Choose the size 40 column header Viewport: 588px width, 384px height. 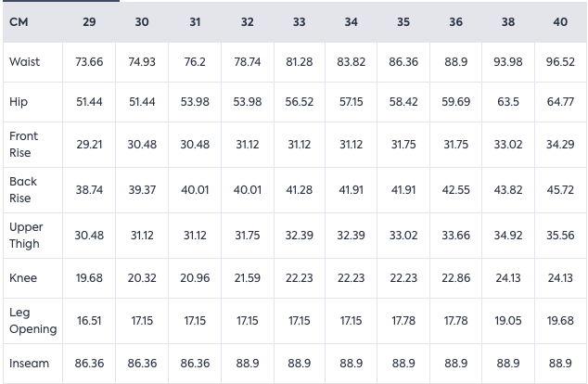560,22
